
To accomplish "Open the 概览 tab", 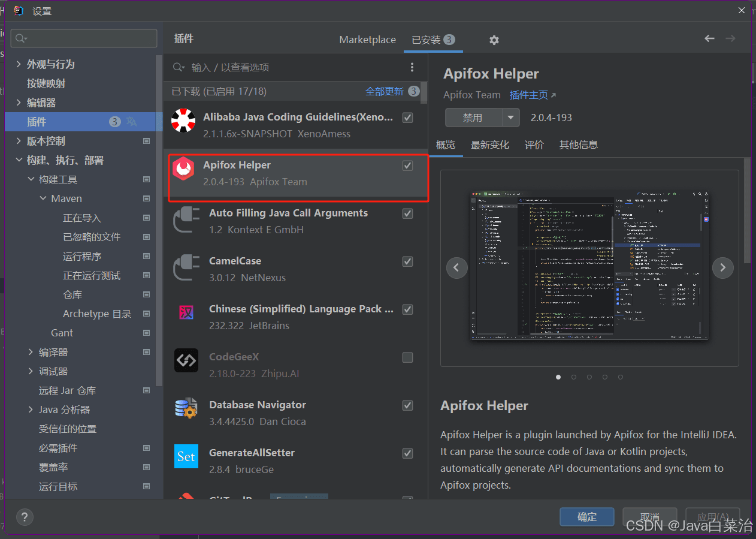I will (446, 144).
